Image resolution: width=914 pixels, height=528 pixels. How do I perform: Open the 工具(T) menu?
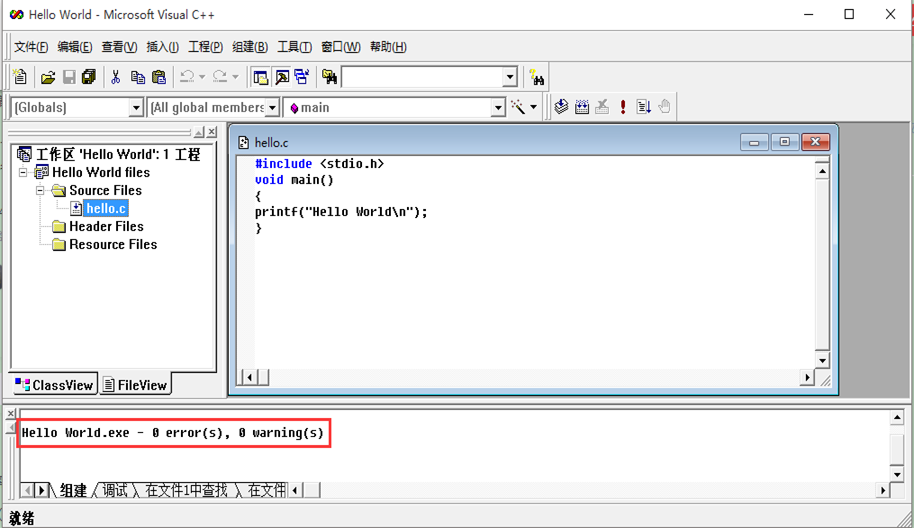(294, 47)
